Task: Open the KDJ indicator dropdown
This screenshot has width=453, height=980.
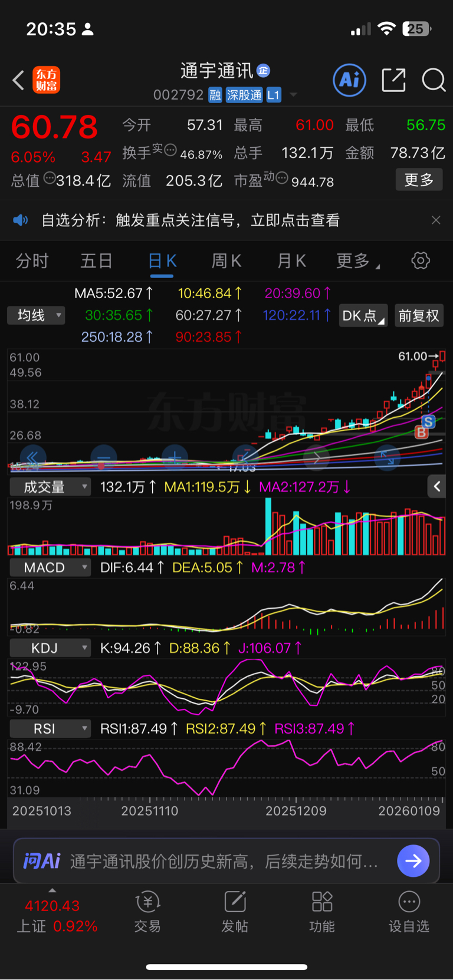Action: pos(50,648)
